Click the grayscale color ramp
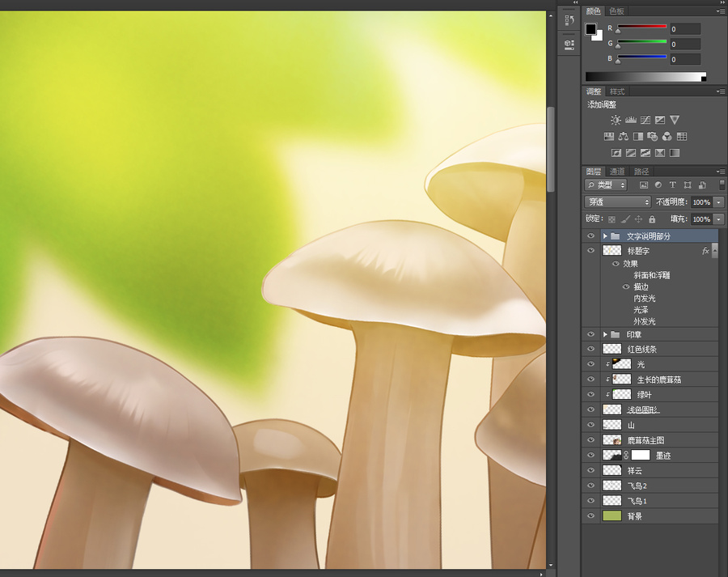This screenshot has width=728, height=577. coord(645,77)
